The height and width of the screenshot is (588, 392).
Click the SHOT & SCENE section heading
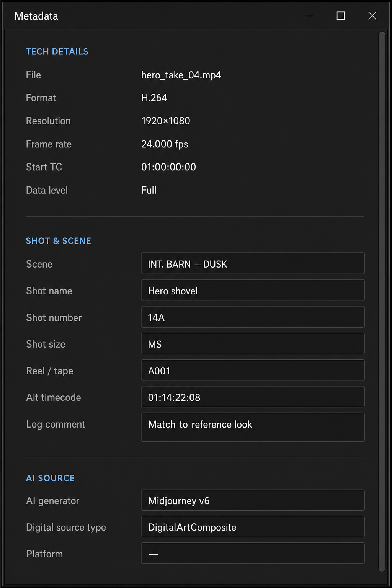59,241
